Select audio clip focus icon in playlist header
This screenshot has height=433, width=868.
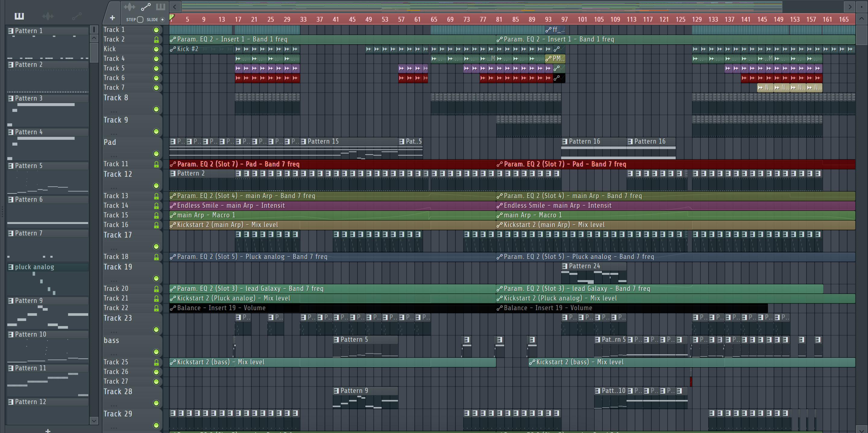129,7
